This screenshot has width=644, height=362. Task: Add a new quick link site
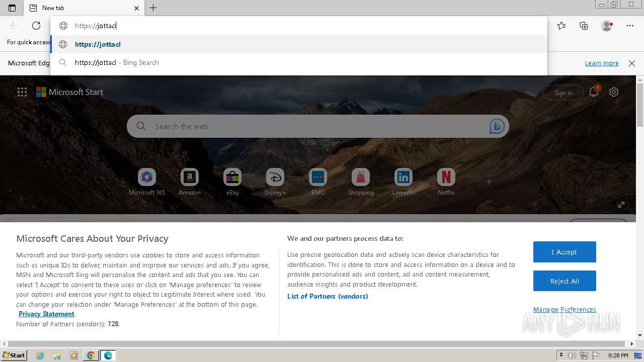click(x=489, y=182)
